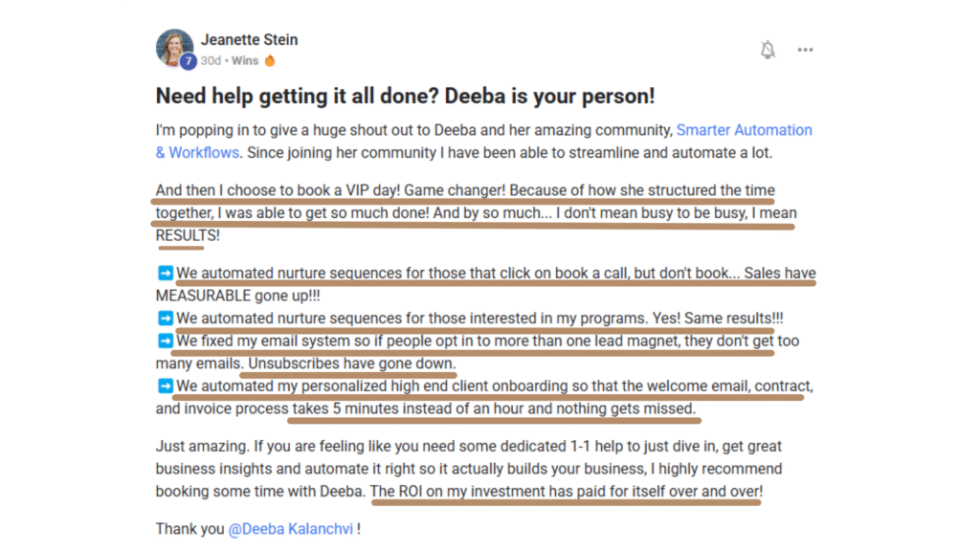This screenshot has width=980, height=551.
Task: Click the fire icon beside Wins
Action: (270, 60)
